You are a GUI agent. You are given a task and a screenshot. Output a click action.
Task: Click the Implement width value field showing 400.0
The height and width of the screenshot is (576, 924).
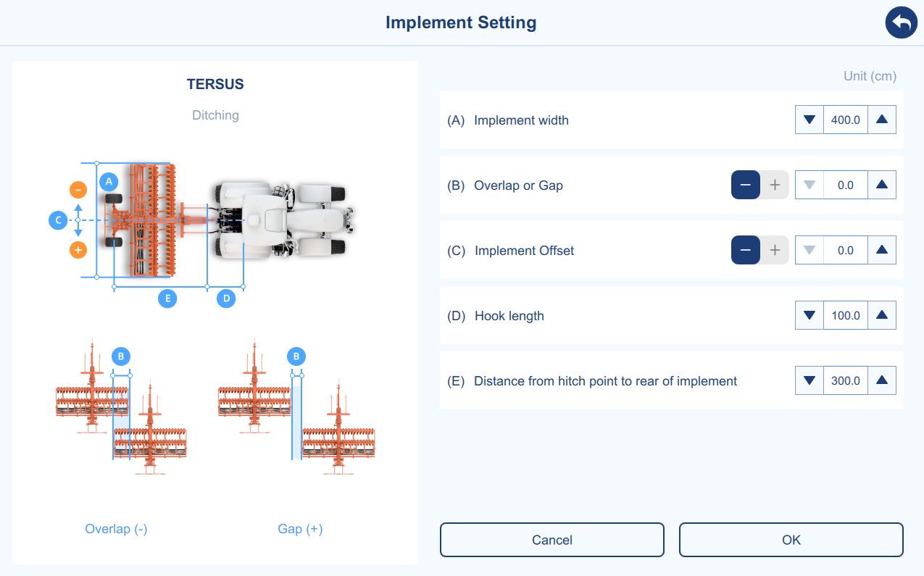pos(846,120)
